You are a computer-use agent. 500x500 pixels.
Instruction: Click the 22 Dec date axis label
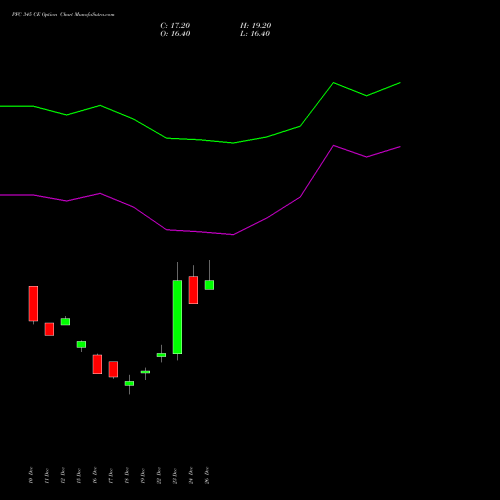tap(159, 475)
